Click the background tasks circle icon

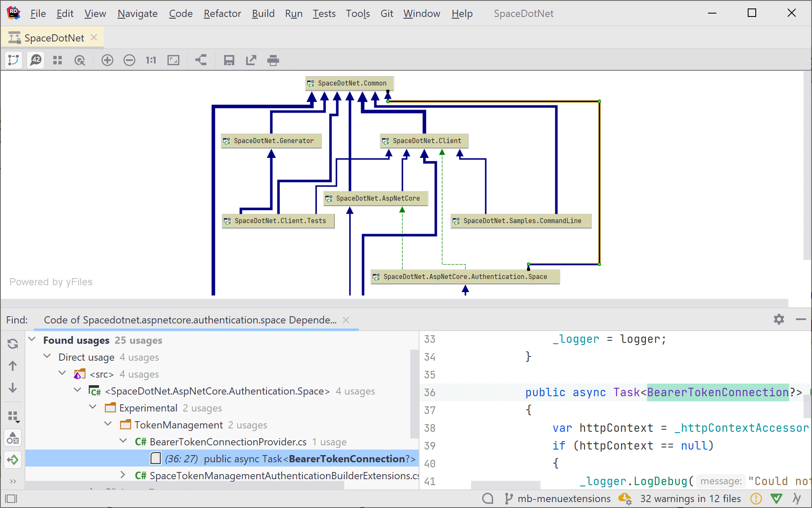pyautogui.click(x=488, y=499)
